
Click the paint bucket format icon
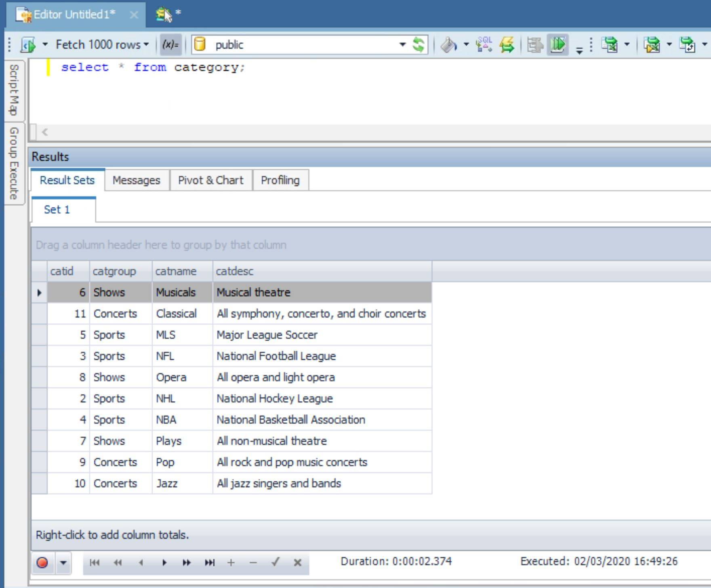click(448, 45)
